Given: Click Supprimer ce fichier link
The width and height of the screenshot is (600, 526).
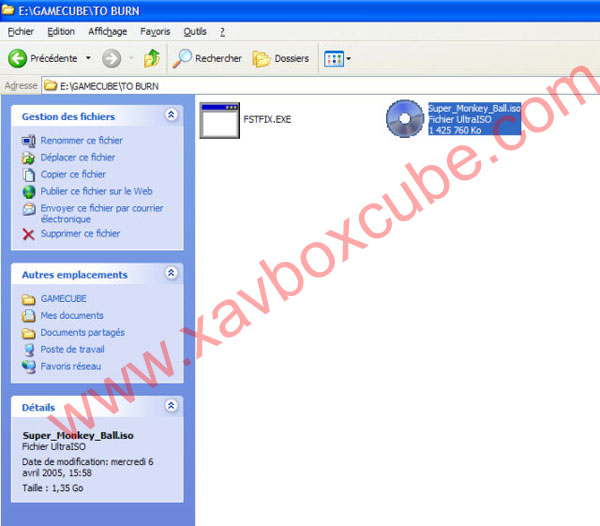Looking at the screenshot, I should point(80,233).
